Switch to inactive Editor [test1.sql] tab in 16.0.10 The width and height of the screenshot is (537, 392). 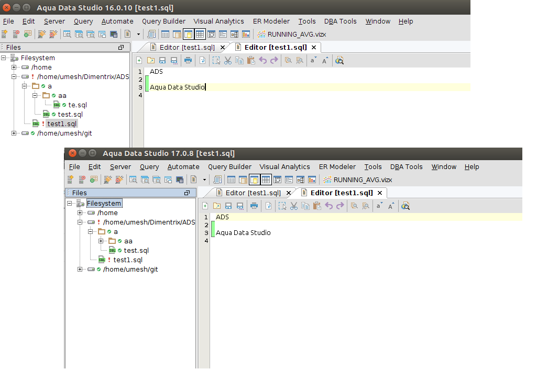click(187, 47)
